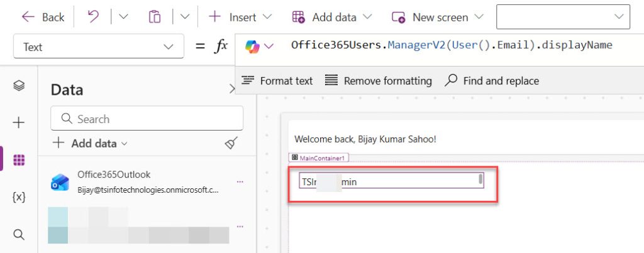Undo the last action
This screenshot has width=644, height=253.
93,17
